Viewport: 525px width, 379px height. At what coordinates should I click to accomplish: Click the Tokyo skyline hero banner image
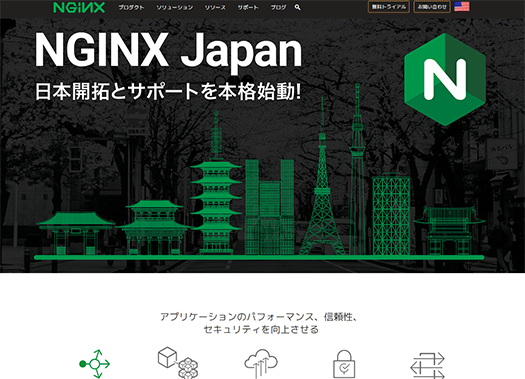pyautogui.click(x=262, y=145)
